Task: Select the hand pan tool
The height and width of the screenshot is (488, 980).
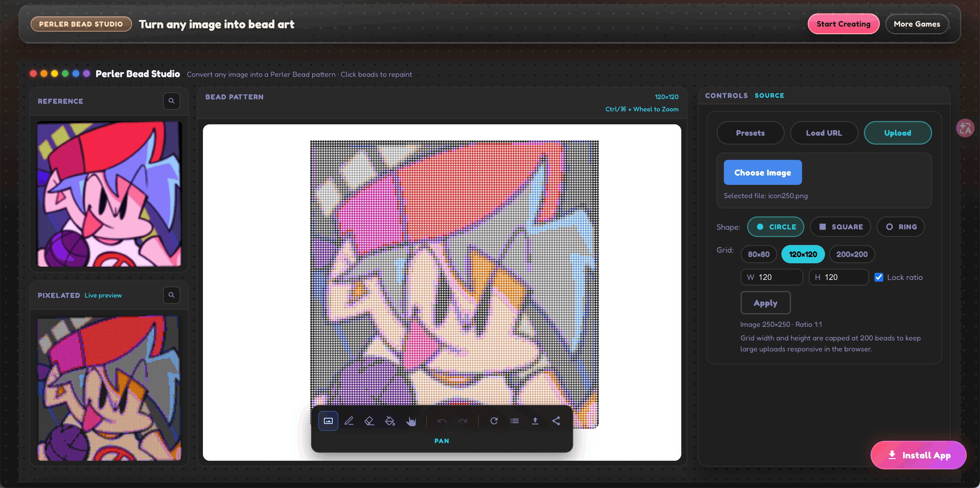Action: point(411,421)
